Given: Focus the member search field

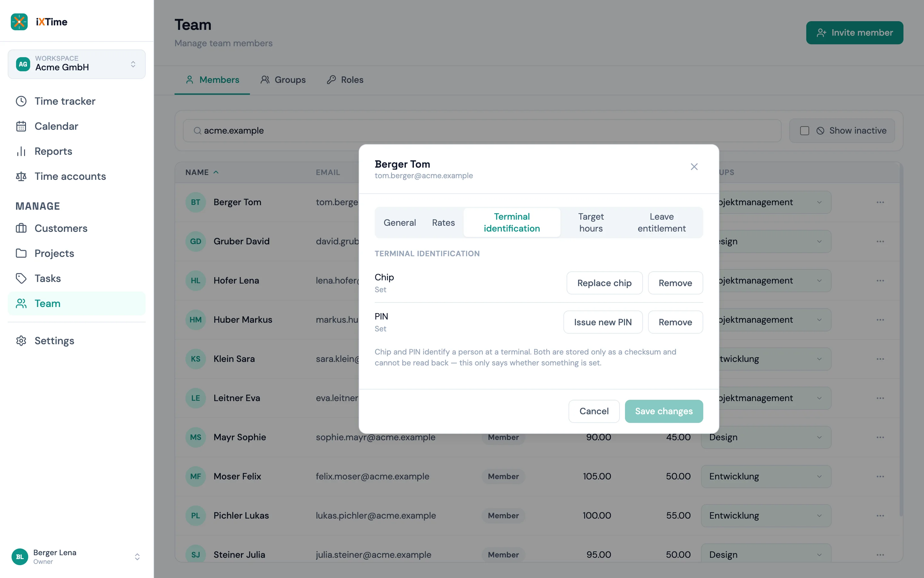Looking at the screenshot, I should click(482, 131).
